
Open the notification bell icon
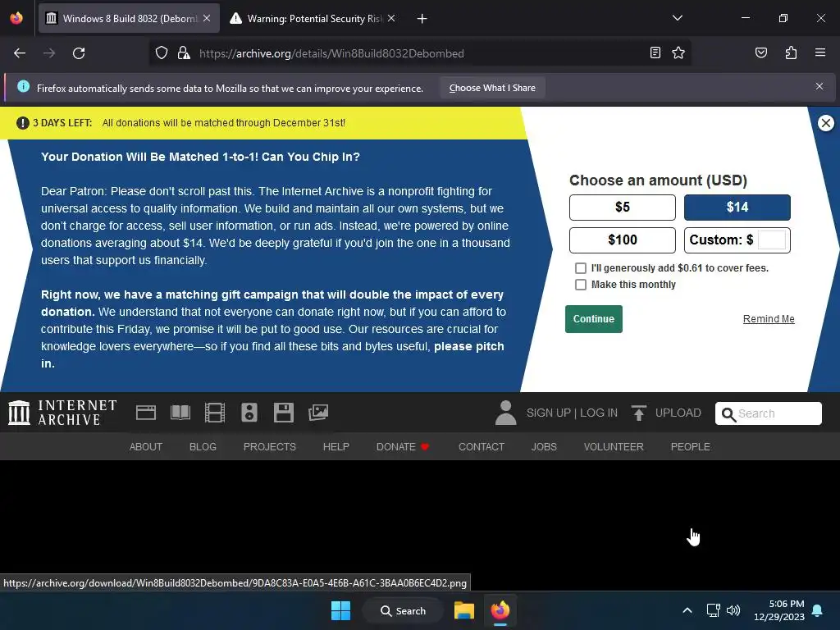(818, 610)
